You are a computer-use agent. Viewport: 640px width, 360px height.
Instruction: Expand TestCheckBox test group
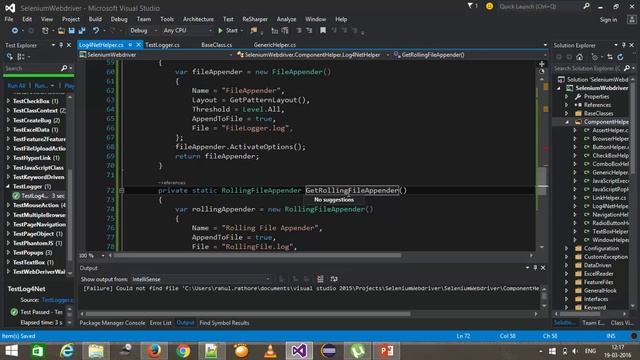(x=8, y=101)
